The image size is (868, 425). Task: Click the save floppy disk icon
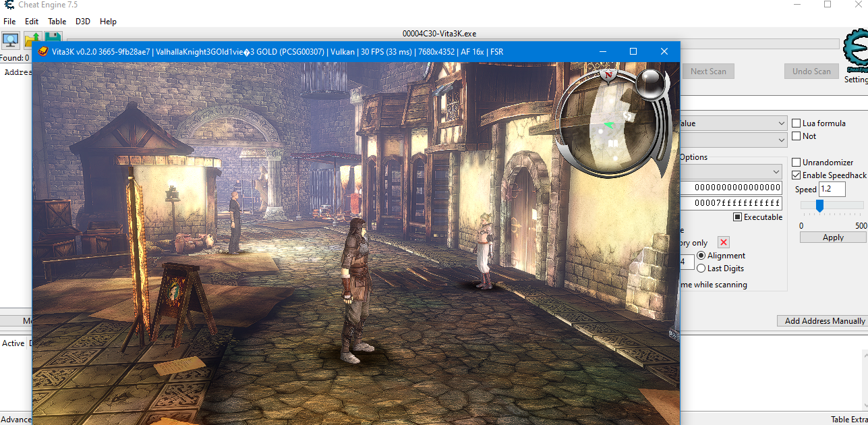pos(53,36)
